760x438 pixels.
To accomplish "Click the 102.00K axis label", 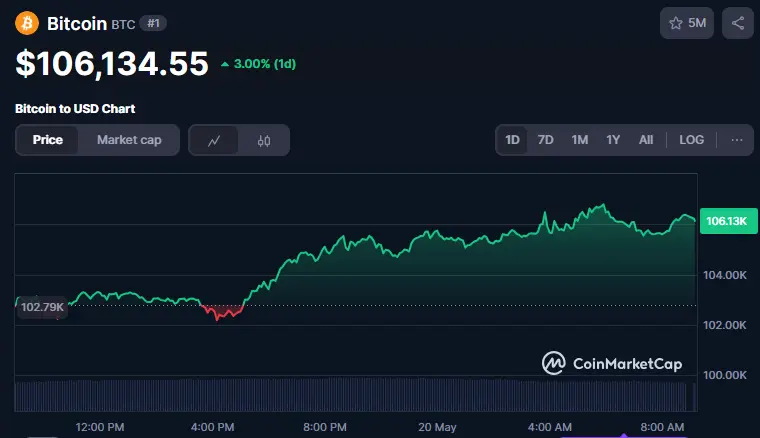I will (725, 325).
